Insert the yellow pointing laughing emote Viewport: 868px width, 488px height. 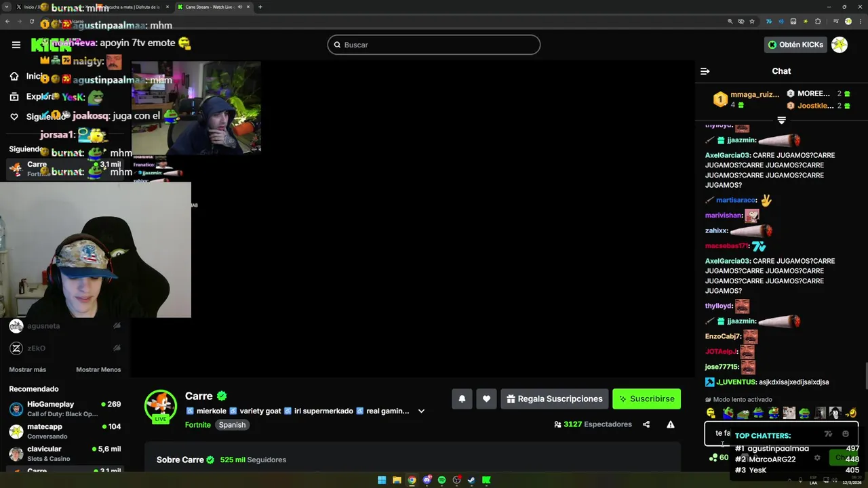point(852,413)
